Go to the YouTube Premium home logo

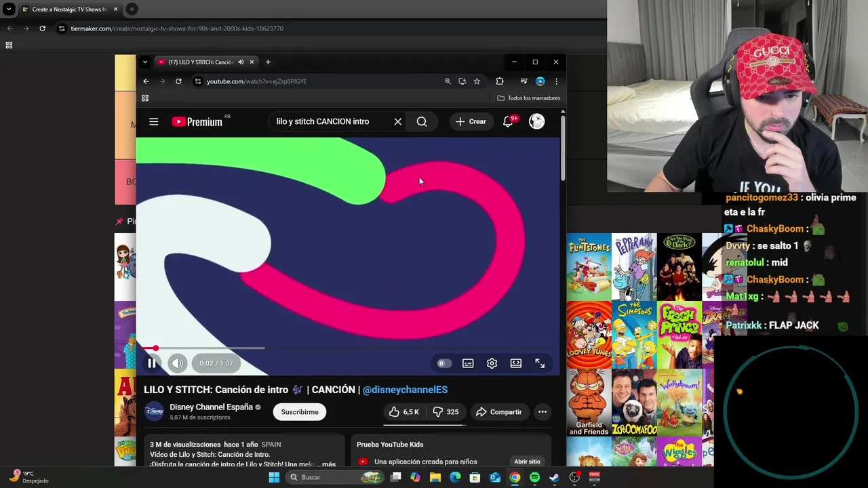coord(197,121)
